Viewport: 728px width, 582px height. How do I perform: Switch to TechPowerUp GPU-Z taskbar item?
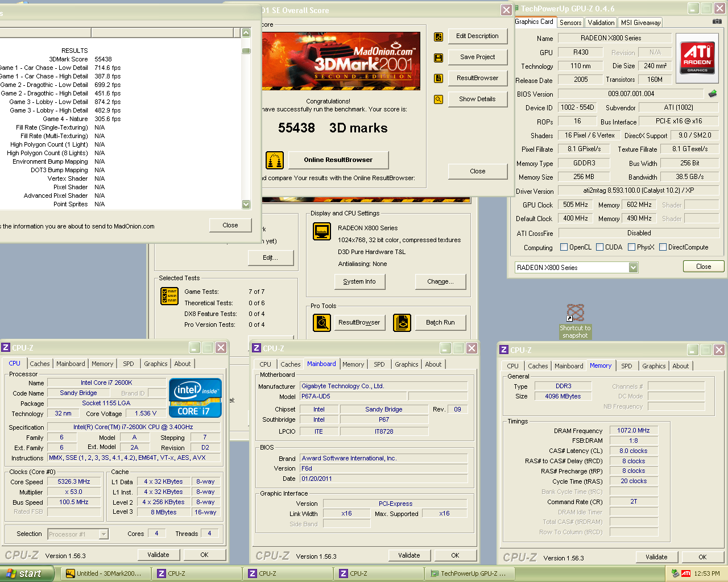click(x=470, y=573)
